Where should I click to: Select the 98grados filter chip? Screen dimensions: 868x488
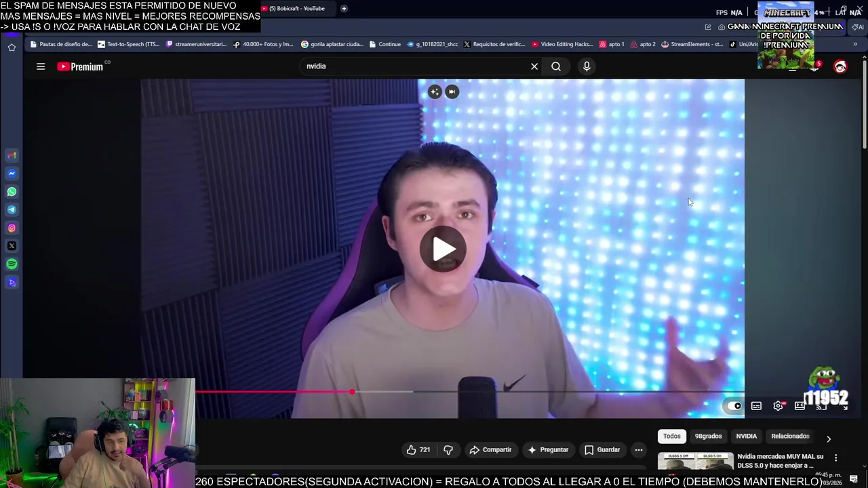708,436
